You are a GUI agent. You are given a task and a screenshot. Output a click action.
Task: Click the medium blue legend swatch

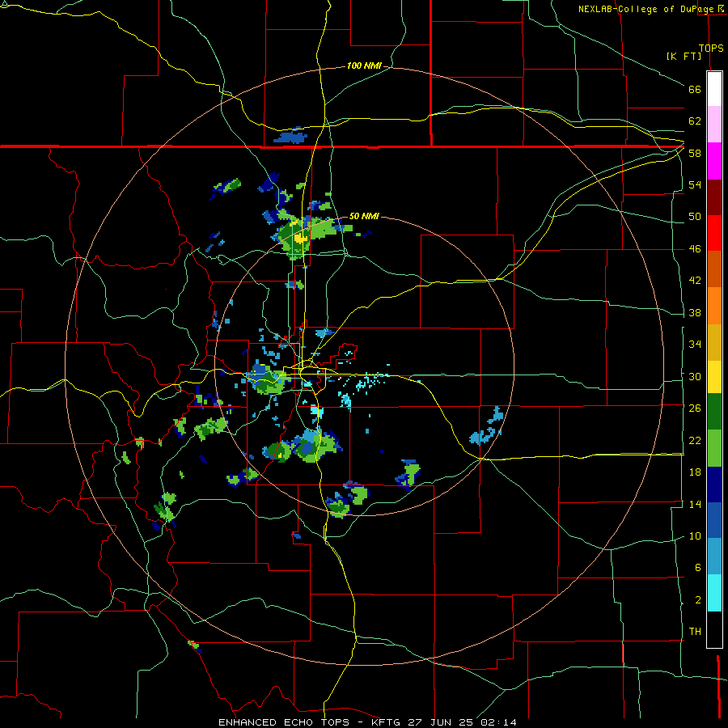tap(714, 520)
